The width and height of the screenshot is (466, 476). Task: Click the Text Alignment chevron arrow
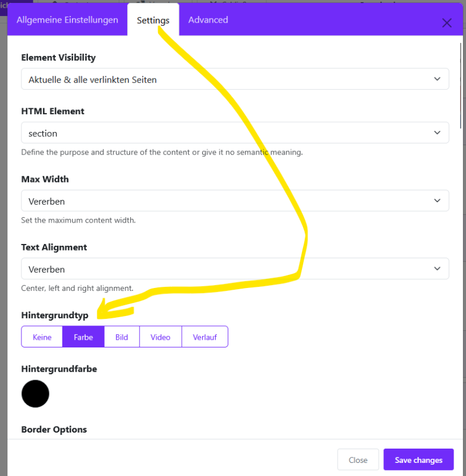pos(437,269)
